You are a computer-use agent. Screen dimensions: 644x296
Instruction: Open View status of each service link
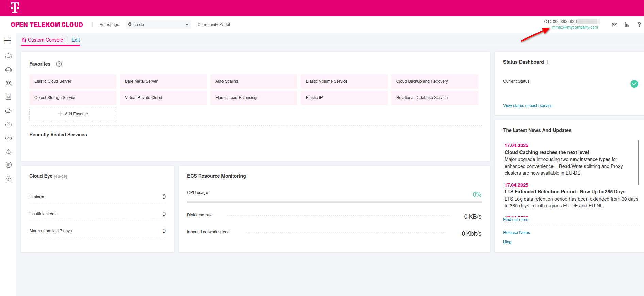(x=528, y=106)
